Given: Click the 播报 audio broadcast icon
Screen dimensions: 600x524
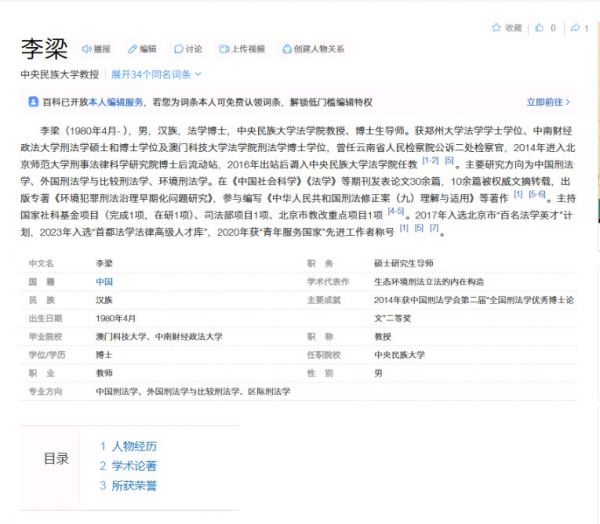Looking at the screenshot, I should (86, 48).
